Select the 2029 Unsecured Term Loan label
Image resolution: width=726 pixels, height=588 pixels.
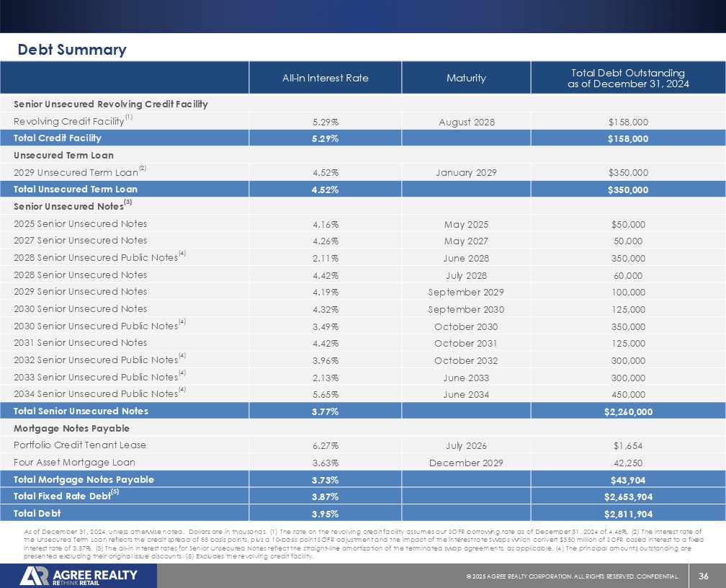click(x=76, y=172)
